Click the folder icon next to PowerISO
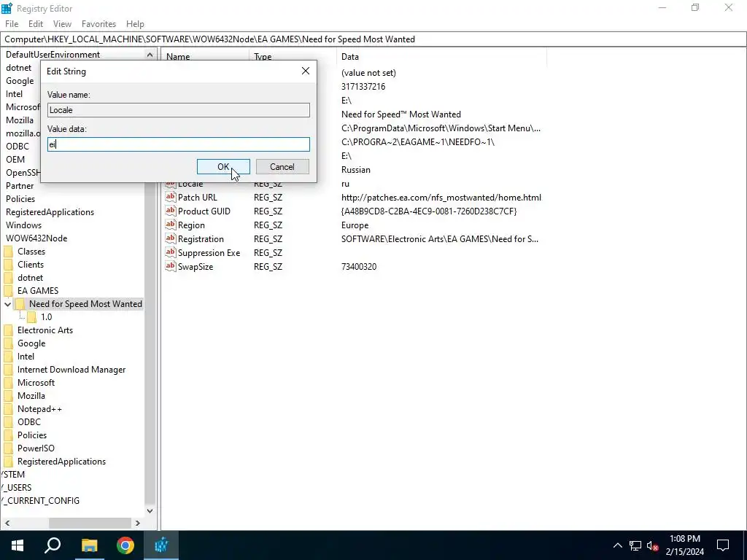The width and height of the screenshot is (747, 560). [8, 448]
